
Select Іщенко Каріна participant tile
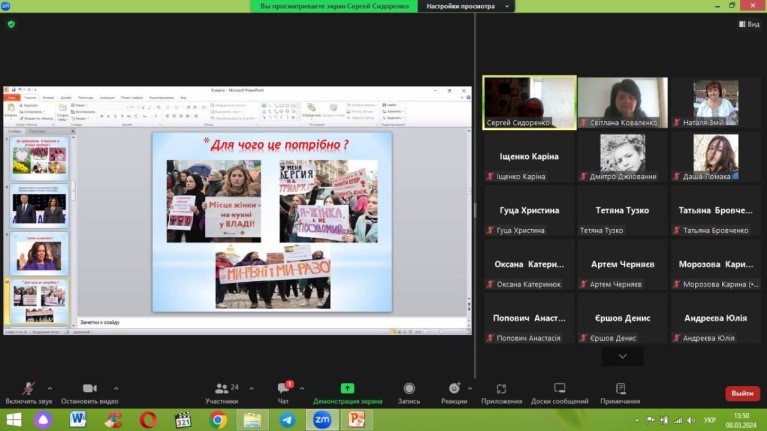[x=529, y=157]
